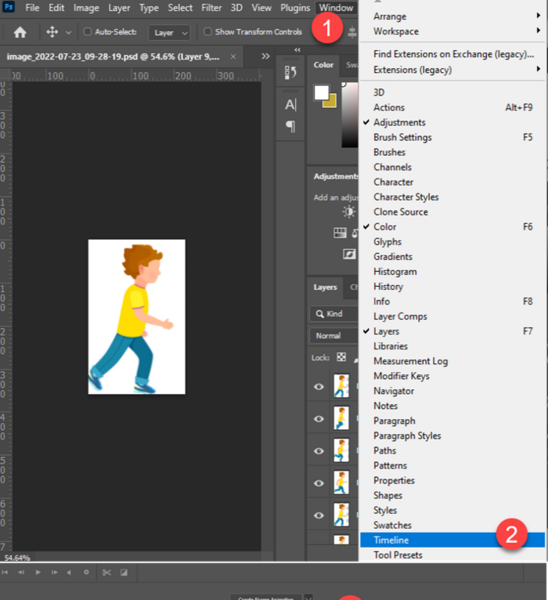Expand the Workspace submenu
The image size is (548, 600).
point(452,31)
